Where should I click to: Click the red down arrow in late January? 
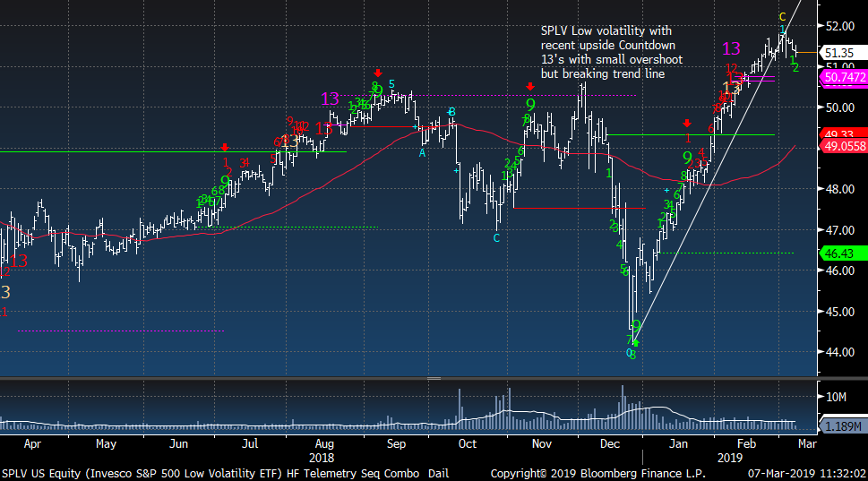coord(687,123)
